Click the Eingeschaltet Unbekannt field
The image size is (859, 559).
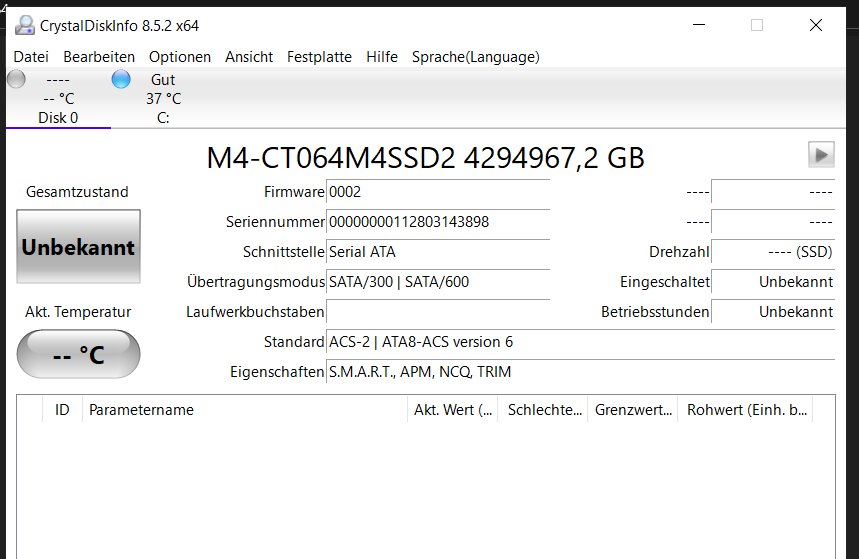tap(773, 282)
